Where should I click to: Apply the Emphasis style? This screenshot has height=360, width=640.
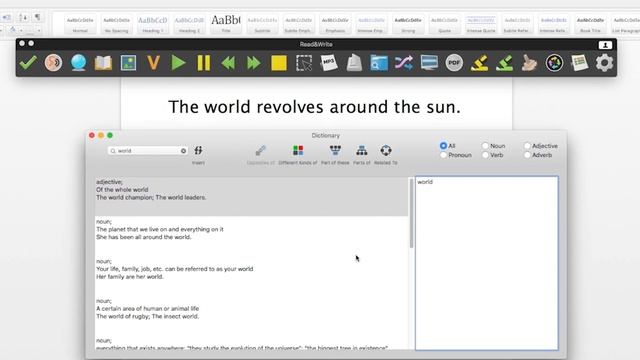[335, 24]
